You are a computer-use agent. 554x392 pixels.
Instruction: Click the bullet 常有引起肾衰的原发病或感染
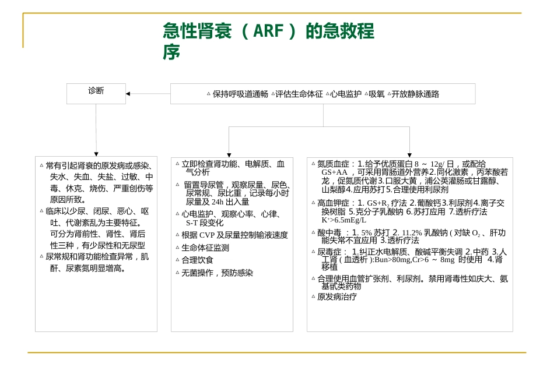[99, 166]
